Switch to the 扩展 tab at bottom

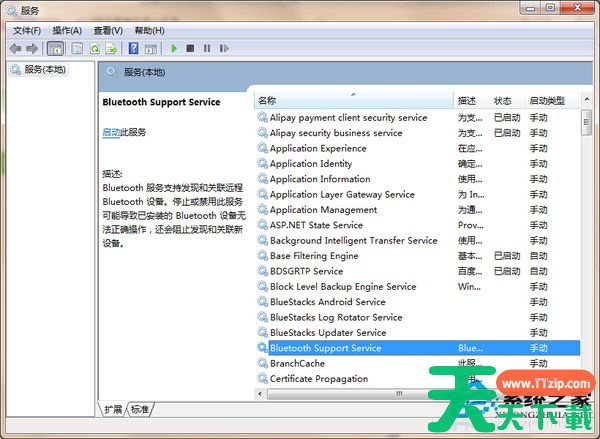(112, 409)
